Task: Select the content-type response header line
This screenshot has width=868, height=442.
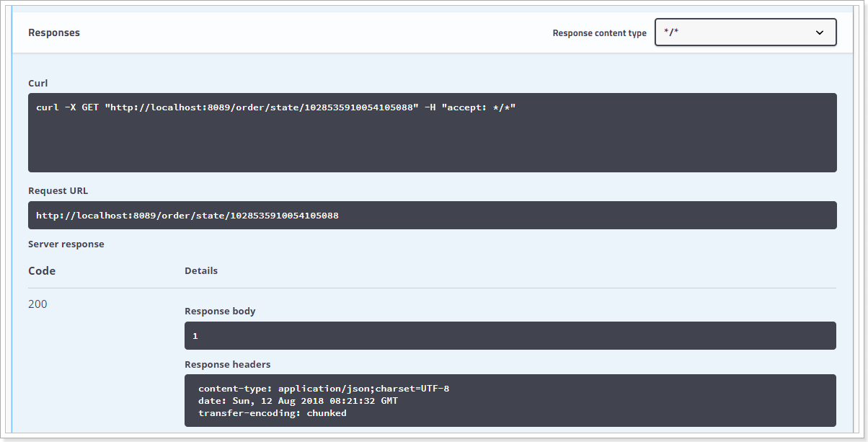Action: coord(324,389)
